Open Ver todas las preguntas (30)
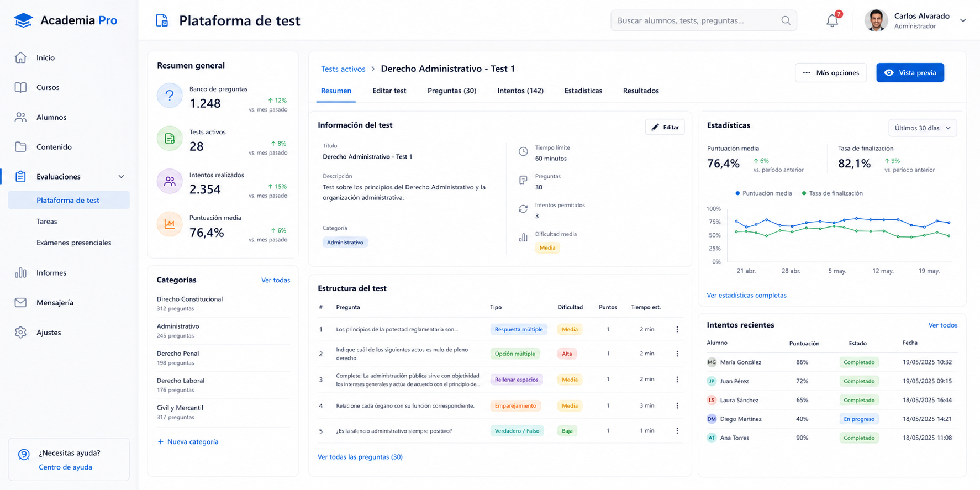This screenshot has height=490, width=980. (x=360, y=457)
